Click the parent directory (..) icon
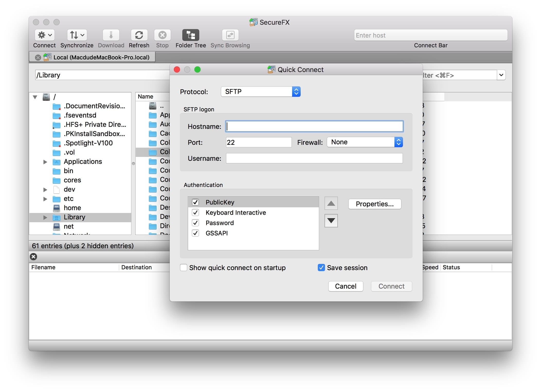The width and height of the screenshot is (541, 392). (x=153, y=106)
